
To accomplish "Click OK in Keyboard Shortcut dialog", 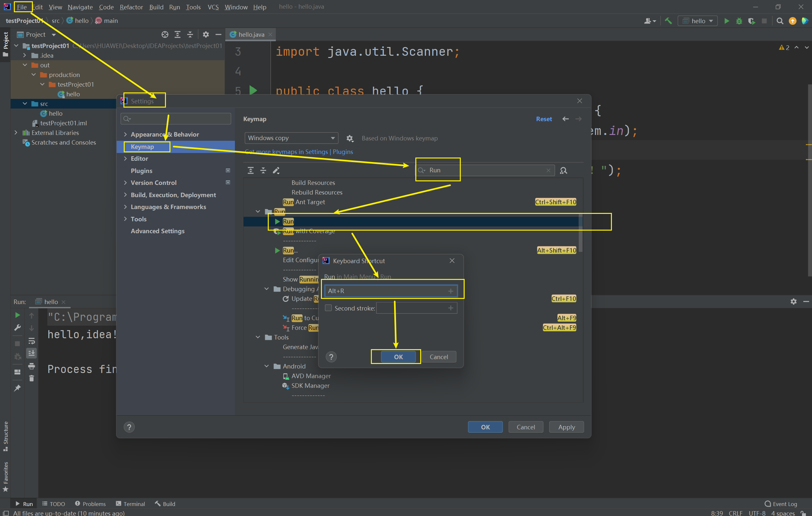I will pos(398,357).
